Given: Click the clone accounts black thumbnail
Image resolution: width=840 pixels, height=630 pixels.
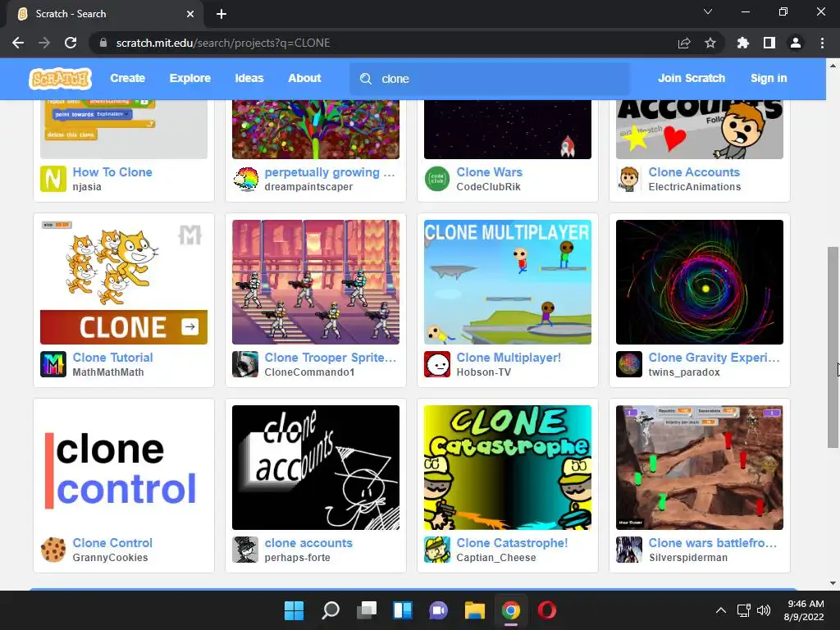Looking at the screenshot, I should 316,468.
